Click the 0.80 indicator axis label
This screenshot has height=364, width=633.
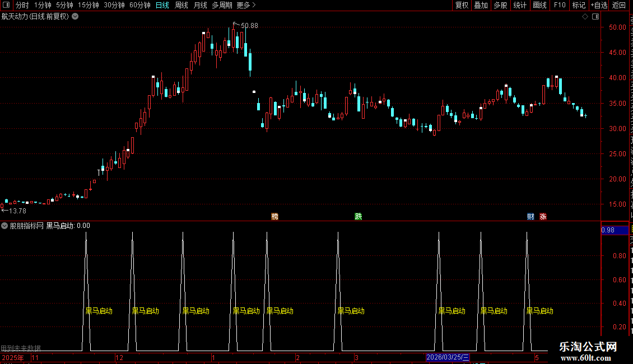(620, 256)
